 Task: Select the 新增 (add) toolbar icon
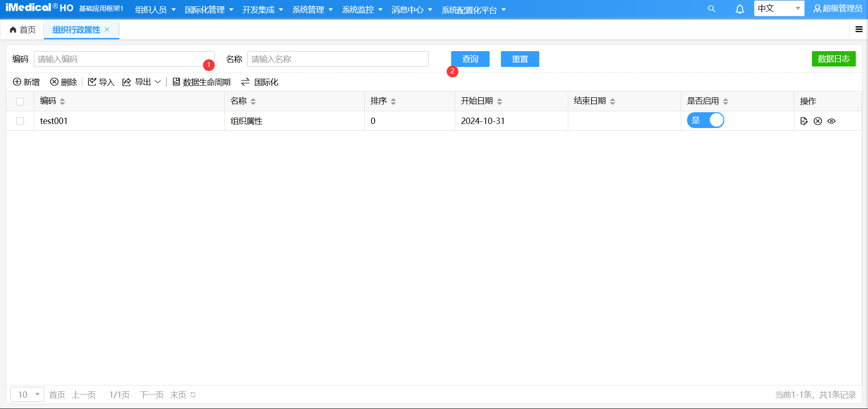26,82
